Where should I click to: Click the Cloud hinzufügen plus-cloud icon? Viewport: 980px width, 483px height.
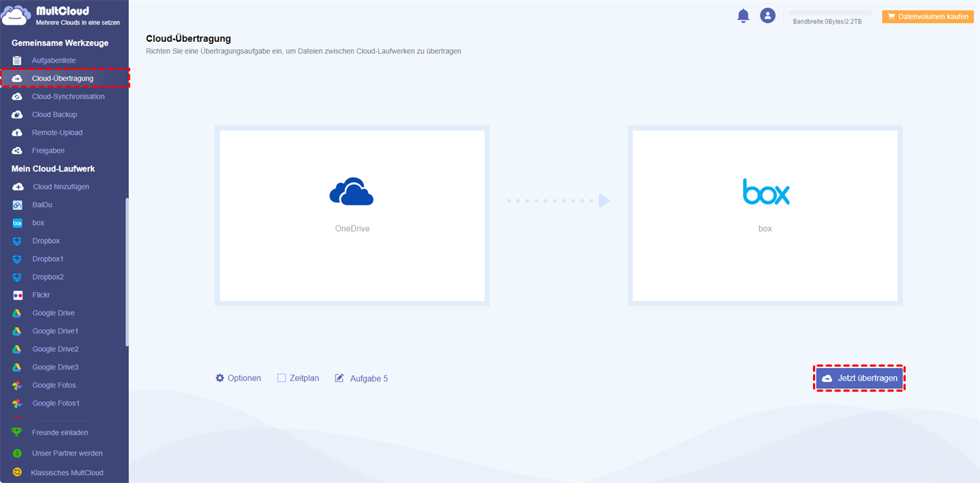(x=18, y=187)
